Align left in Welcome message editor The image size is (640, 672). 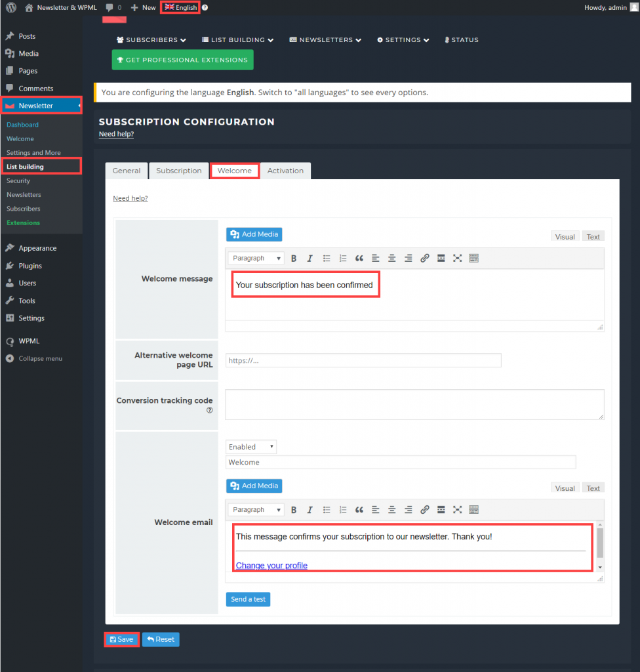(375, 258)
